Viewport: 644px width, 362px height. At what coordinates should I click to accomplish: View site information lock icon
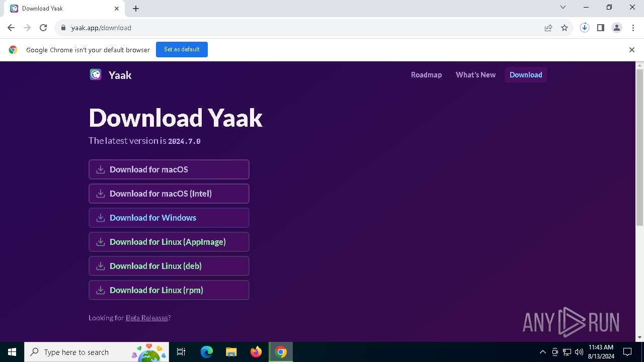point(63,28)
